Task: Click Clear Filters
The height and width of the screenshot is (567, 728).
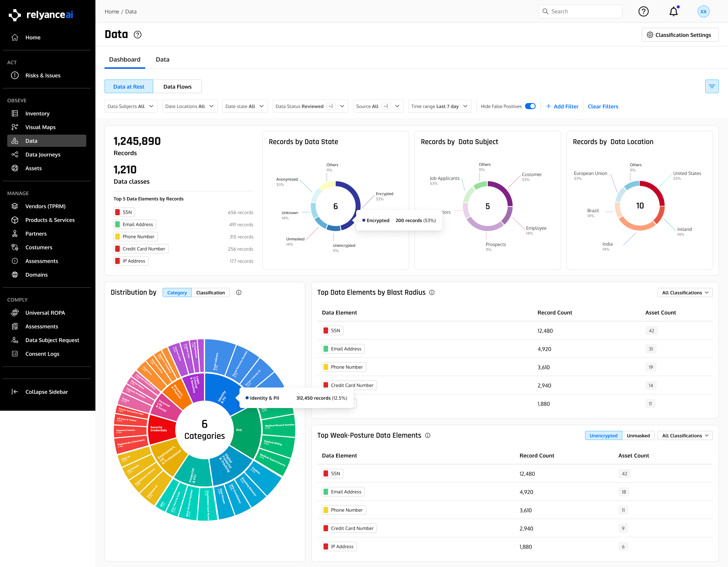Action: (x=603, y=106)
